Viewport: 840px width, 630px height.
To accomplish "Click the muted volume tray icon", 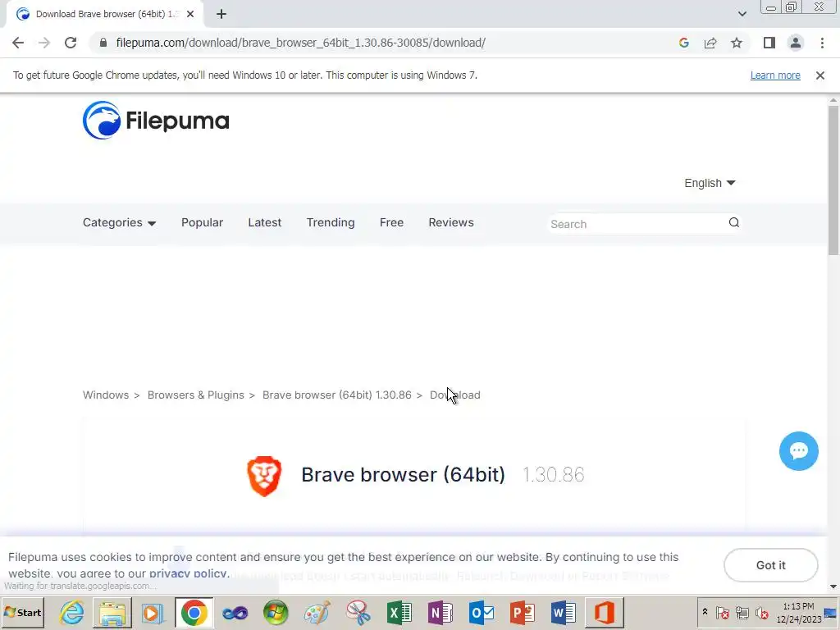I will pyautogui.click(x=760, y=612).
